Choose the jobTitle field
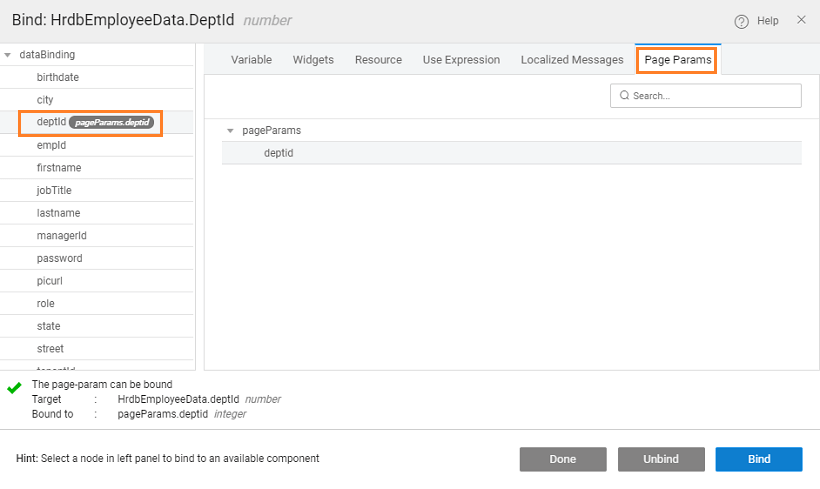Screen dimensions: 820x489 (x=54, y=191)
